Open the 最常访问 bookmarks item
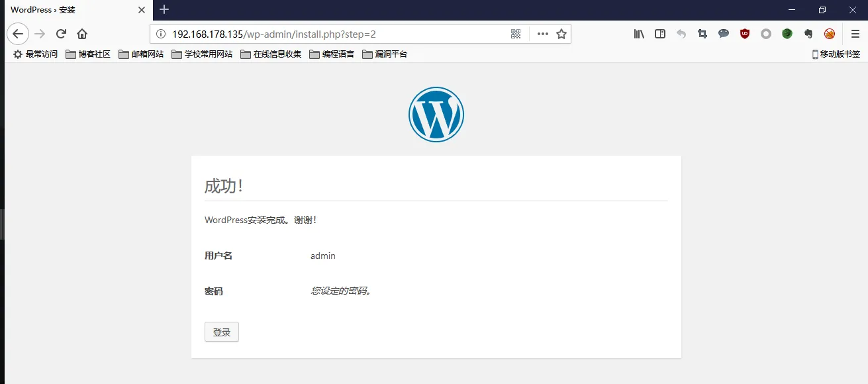This screenshot has width=868, height=384. coord(36,54)
